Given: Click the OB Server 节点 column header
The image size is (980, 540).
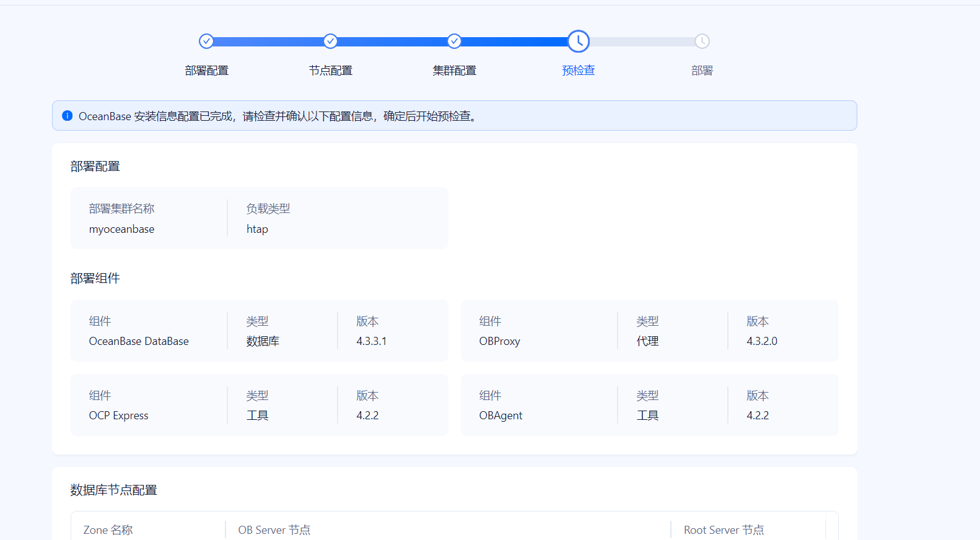Looking at the screenshot, I should coord(274,530).
